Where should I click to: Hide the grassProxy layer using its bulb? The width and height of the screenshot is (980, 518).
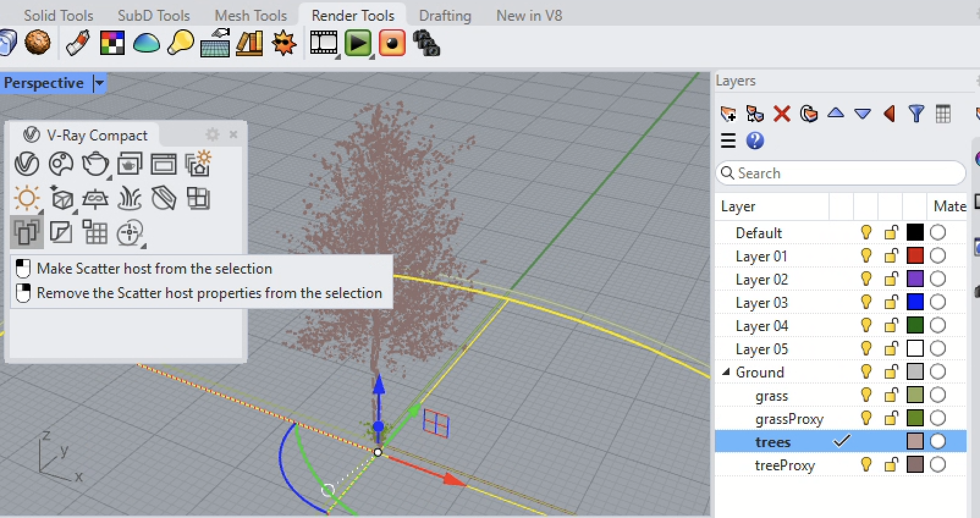(x=866, y=418)
